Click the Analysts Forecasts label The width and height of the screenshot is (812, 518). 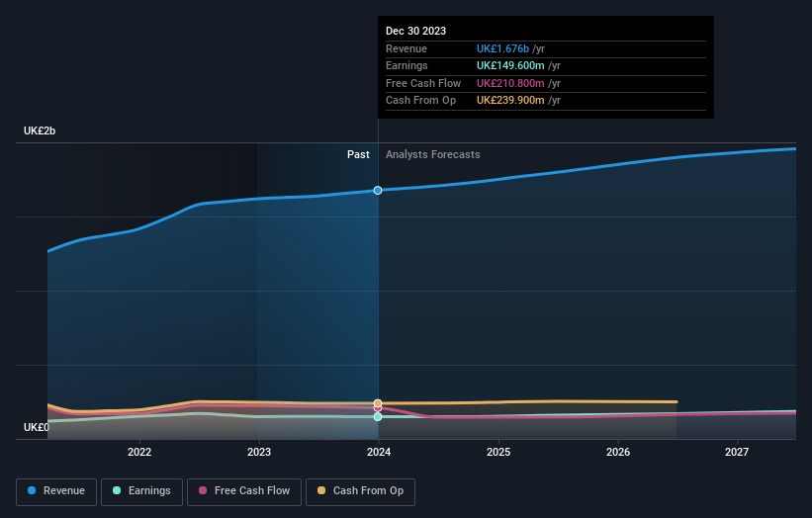(x=433, y=155)
